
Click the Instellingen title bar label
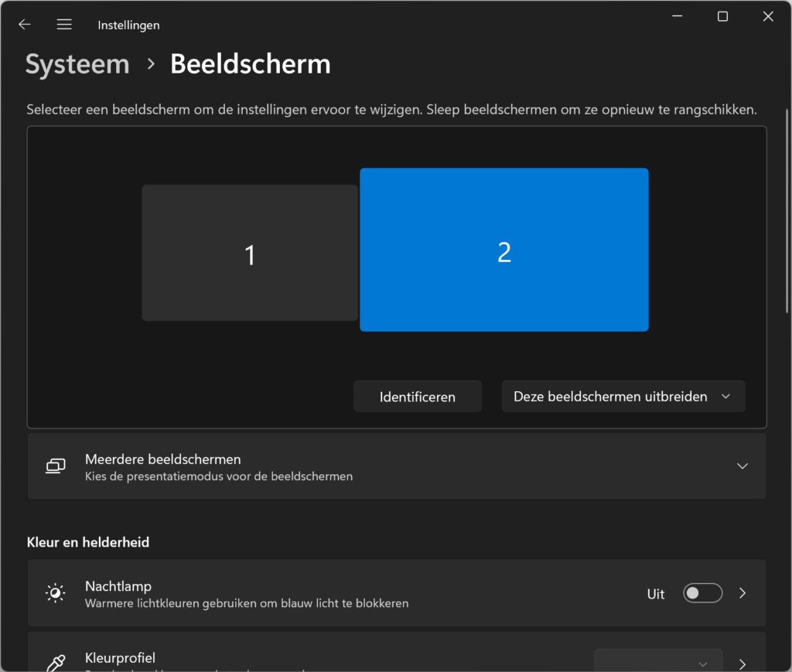(x=128, y=24)
